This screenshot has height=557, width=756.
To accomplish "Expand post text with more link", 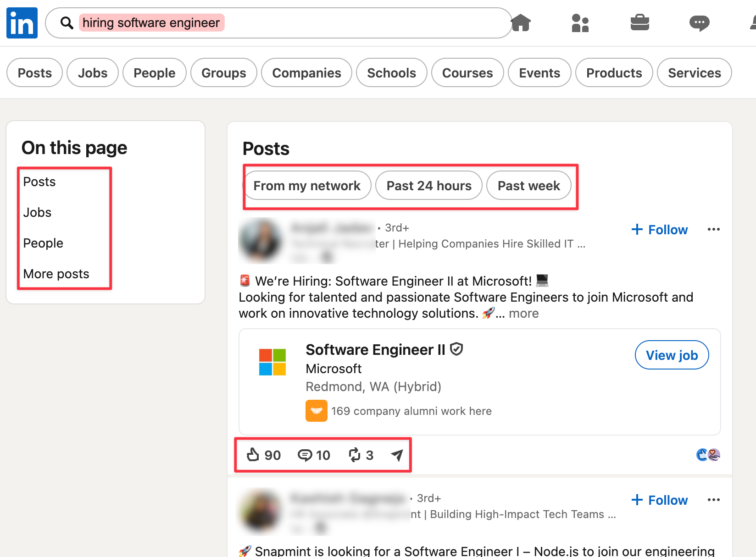I will [x=523, y=313].
